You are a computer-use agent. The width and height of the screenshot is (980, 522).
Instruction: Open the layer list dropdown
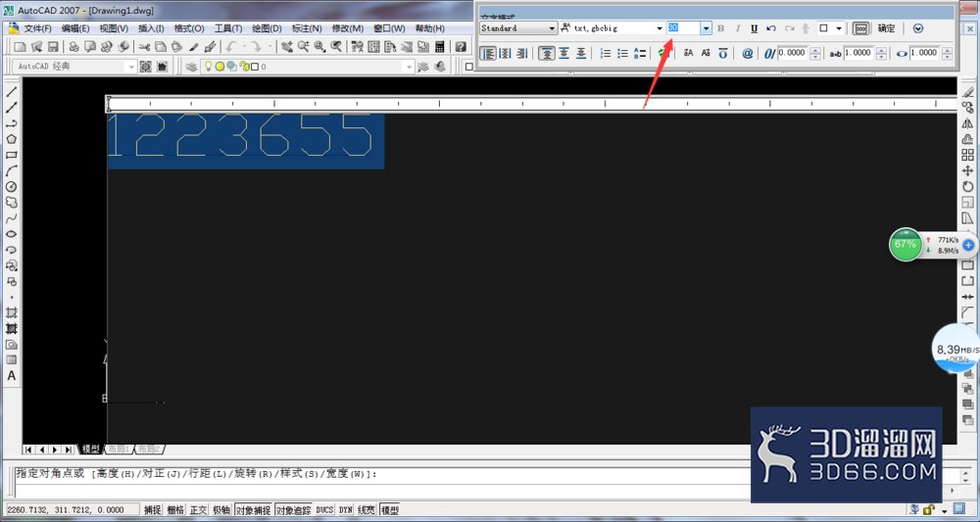click(x=409, y=67)
